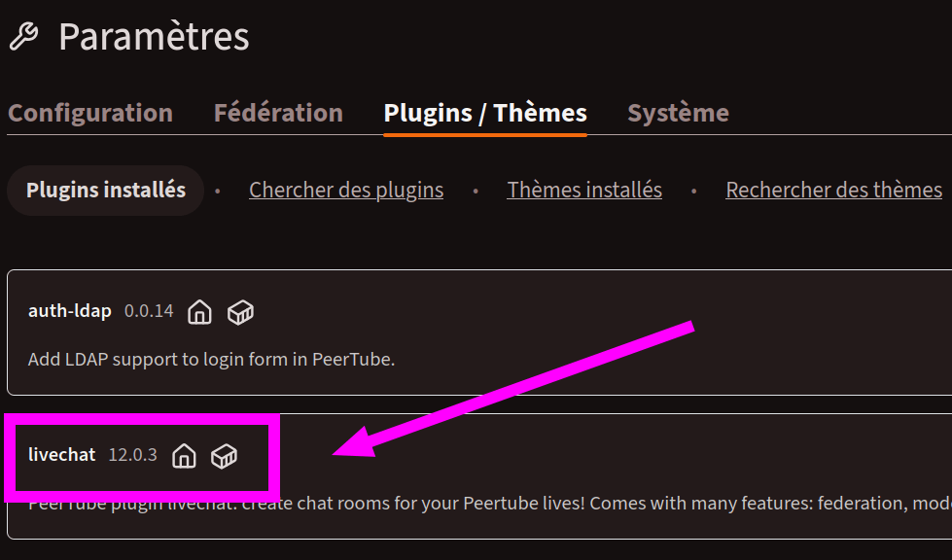Click the auth-ldap plugin name

70,311
